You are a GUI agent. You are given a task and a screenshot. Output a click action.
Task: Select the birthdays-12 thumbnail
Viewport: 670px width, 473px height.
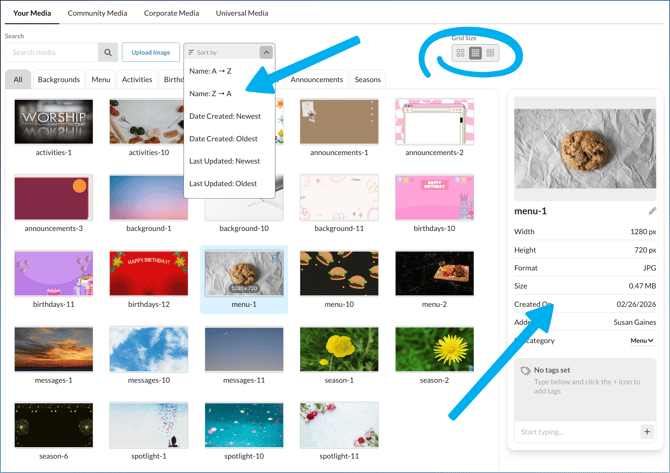[x=149, y=273]
